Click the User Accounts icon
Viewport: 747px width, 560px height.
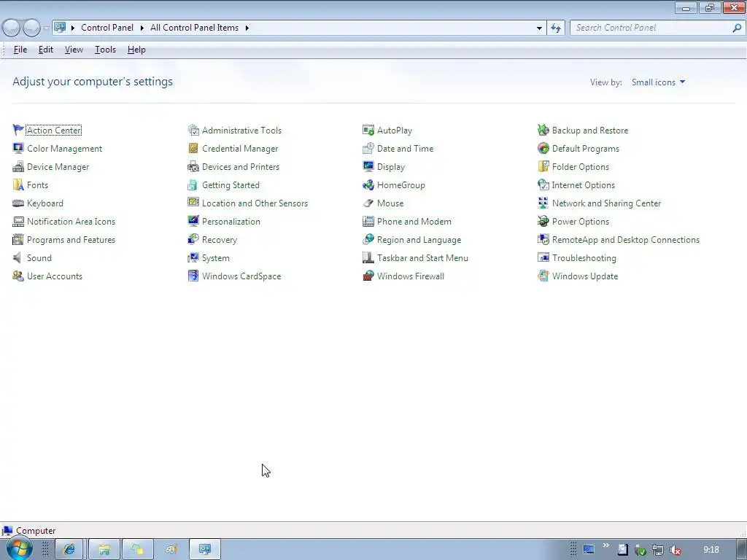coord(18,276)
